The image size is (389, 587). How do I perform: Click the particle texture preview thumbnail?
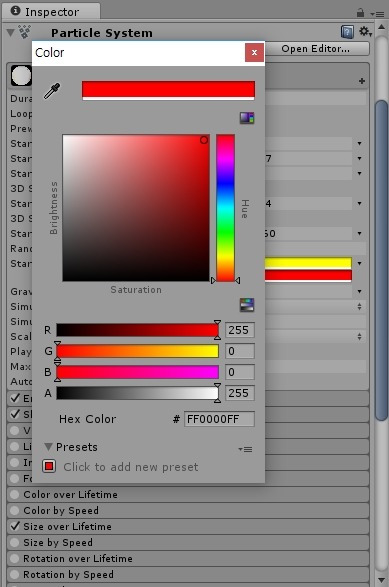tap(21, 75)
